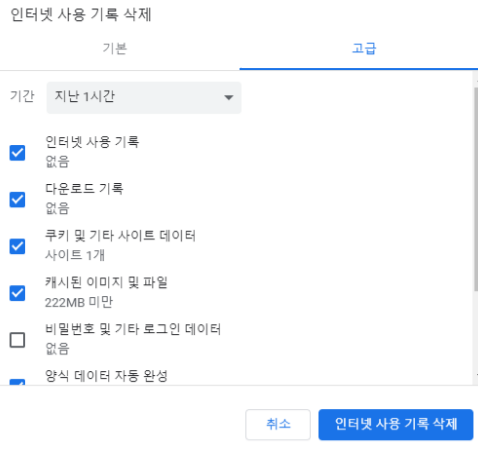Click the vertical scrollbar thumb in the list
The height and width of the screenshot is (450, 478).
[x=476, y=189]
